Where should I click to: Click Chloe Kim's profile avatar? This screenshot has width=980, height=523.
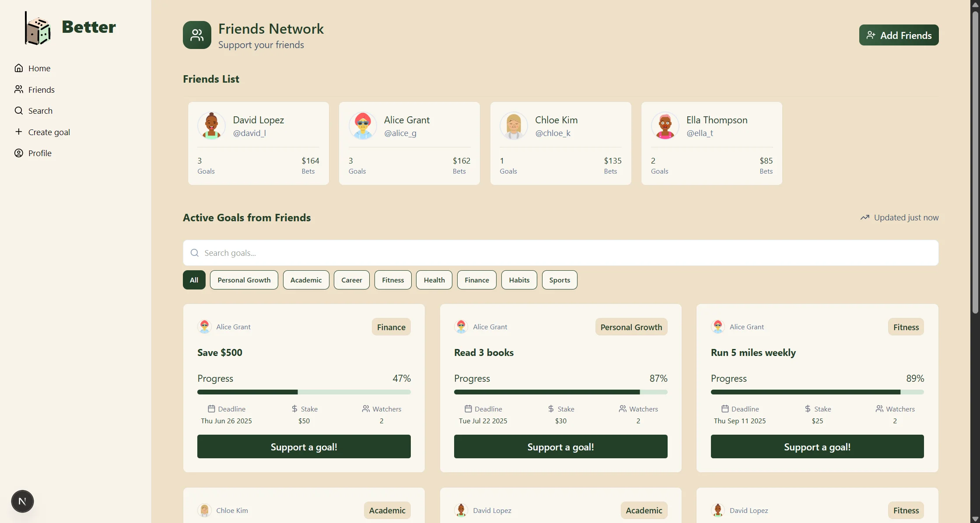pos(513,126)
